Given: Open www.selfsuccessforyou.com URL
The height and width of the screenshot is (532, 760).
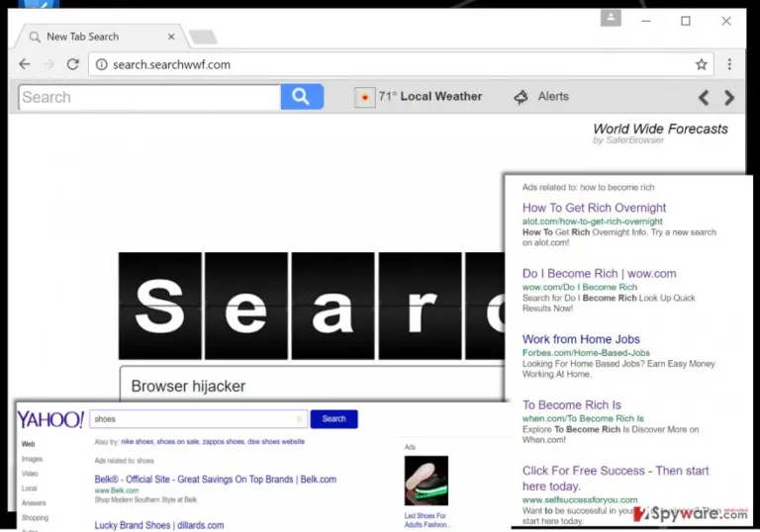Looking at the screenshot, I should click(580, 499).
